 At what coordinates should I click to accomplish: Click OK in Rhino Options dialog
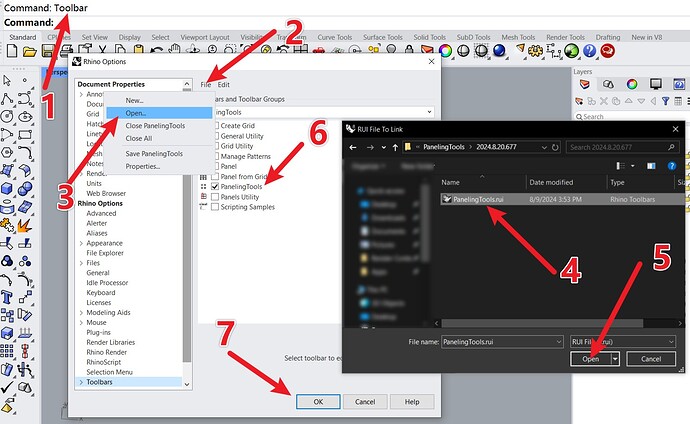point(318,402)
